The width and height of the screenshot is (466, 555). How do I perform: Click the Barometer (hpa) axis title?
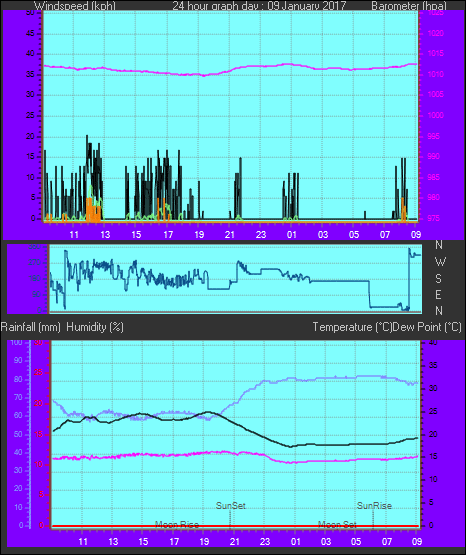coord(409,6)
